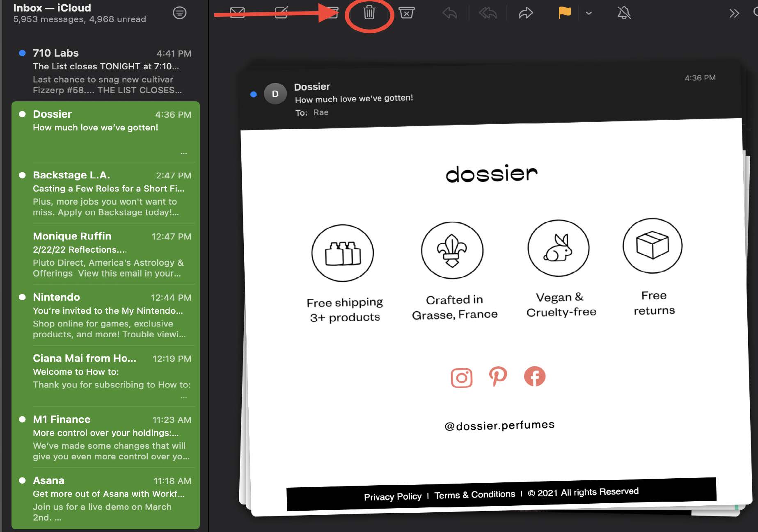The height and width of the screenshot is (532, 758).
Task: Open the Backstage L.A. casting email
Action: coord(106,193)
